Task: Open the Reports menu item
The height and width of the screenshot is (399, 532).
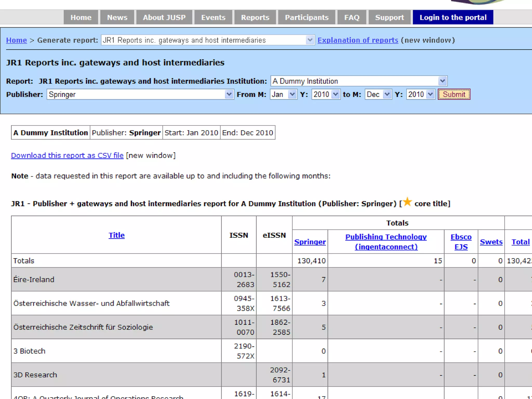Action: click(x=255, y=17)
